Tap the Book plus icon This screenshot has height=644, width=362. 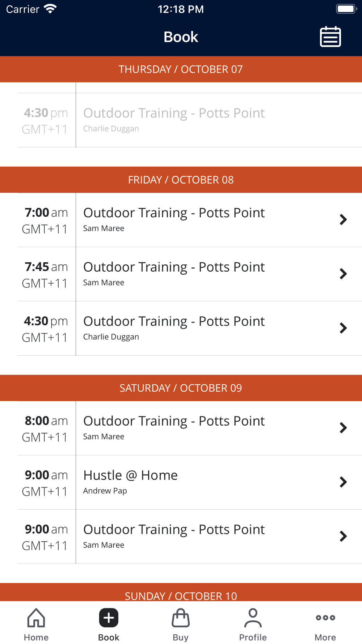click(x=109, y=618)
